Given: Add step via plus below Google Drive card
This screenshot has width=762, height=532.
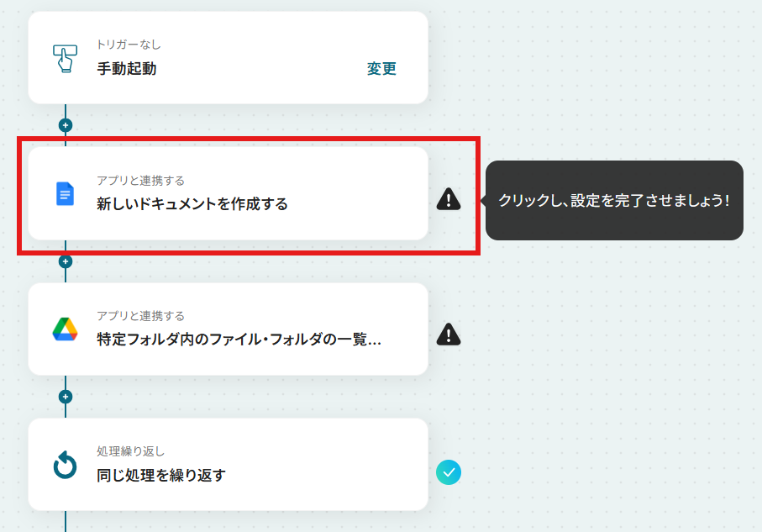Looking at the screenshot, I should 66,397.
